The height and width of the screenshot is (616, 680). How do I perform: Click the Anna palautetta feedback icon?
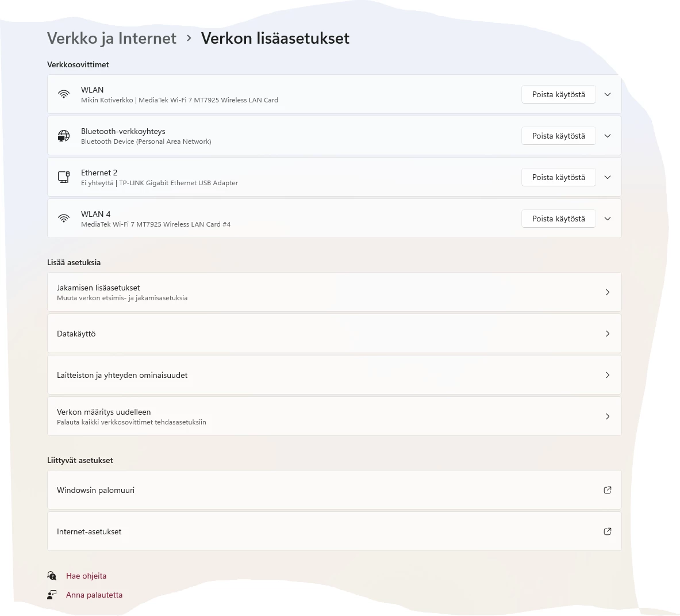52,595
